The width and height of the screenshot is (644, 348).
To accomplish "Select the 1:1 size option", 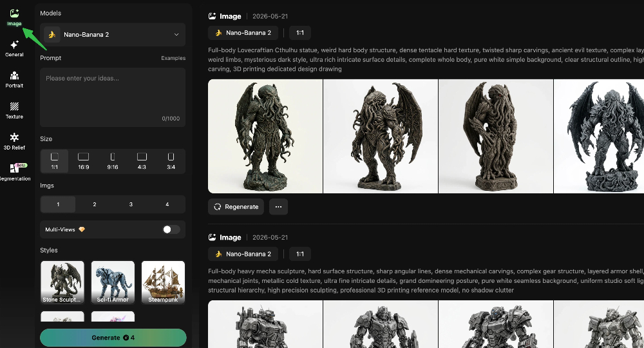I will click(x=54, y=161).
